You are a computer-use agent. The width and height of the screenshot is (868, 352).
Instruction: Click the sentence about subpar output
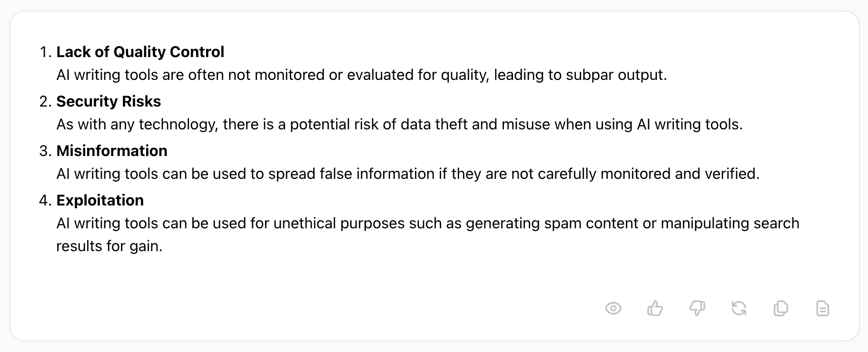point(361,75)
